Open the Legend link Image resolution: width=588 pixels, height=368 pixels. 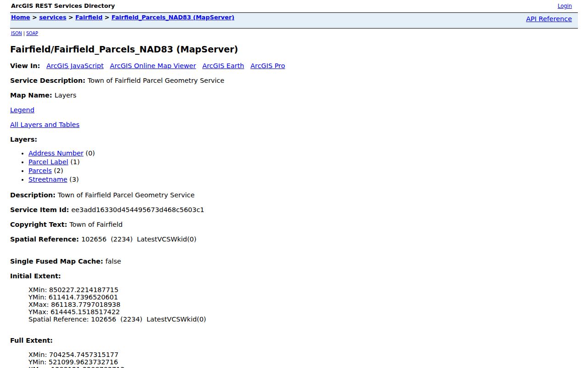coord(22,110)
